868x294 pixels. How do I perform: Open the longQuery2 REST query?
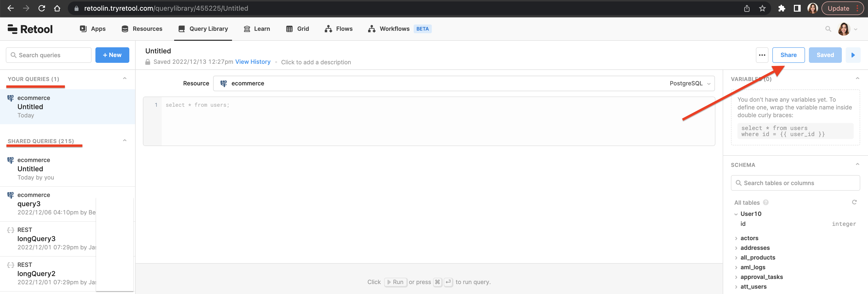pos(67,273)
